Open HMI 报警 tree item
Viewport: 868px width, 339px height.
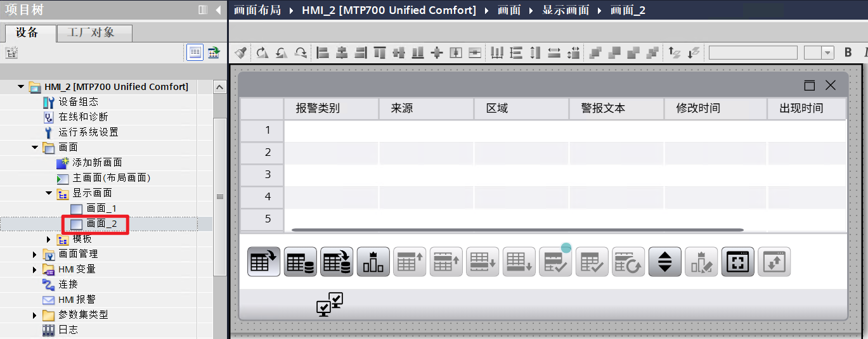click(x=77, y=300)
